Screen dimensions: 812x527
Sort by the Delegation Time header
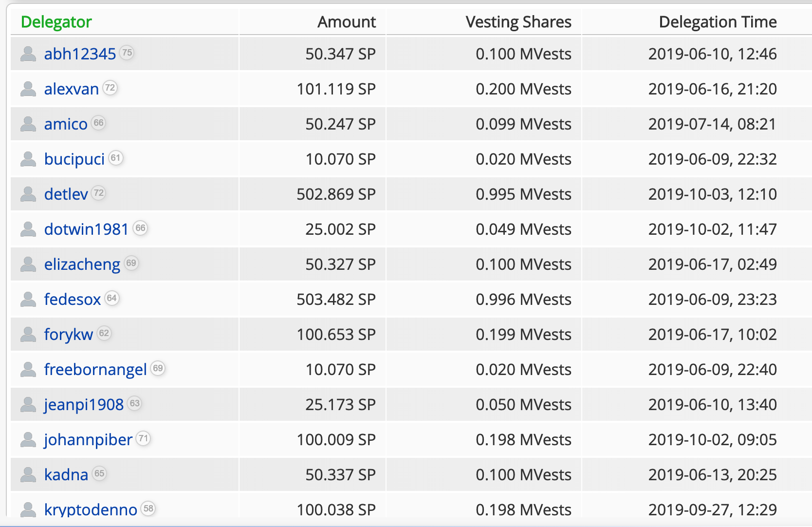point(717,22)
